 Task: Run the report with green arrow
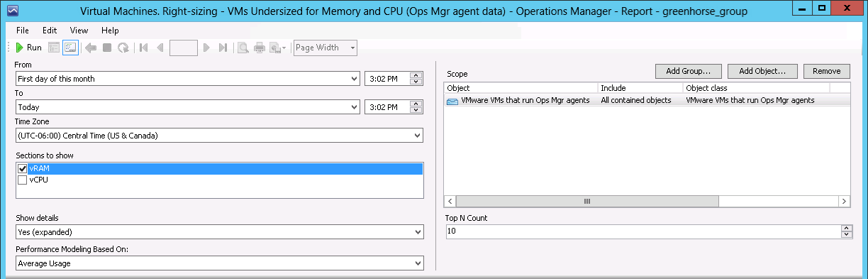[29, 48]
